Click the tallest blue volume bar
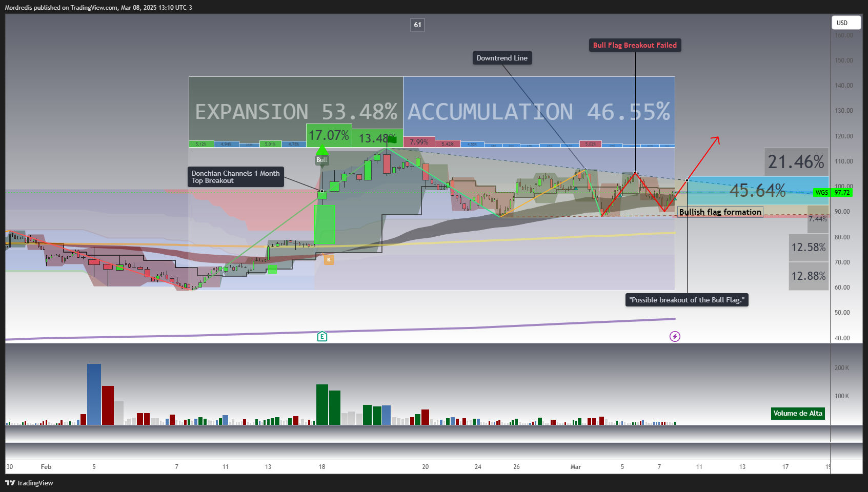 point(94,394)
